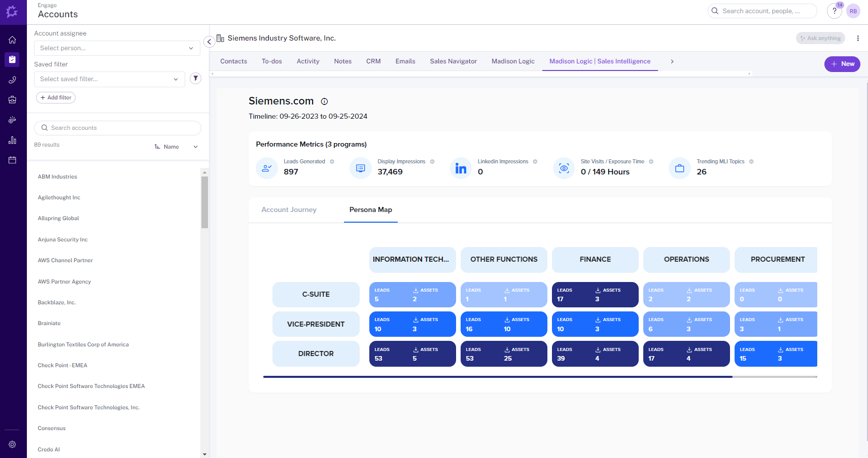
Task: Select the Emails tab
Action: tap(405, 61)
